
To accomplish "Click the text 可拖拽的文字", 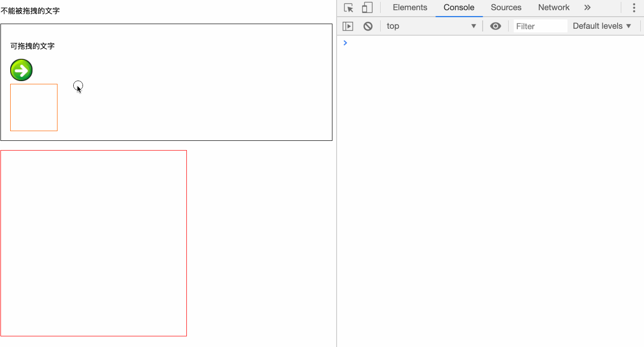I will point(32,46).
